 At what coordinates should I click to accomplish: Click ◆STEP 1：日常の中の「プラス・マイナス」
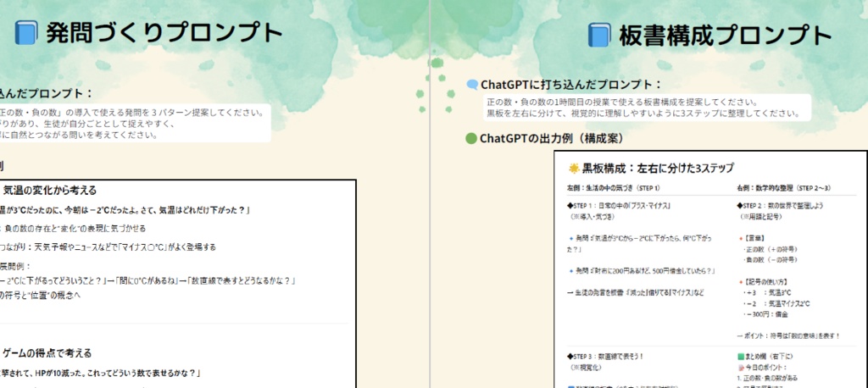(x=619, y=206)
